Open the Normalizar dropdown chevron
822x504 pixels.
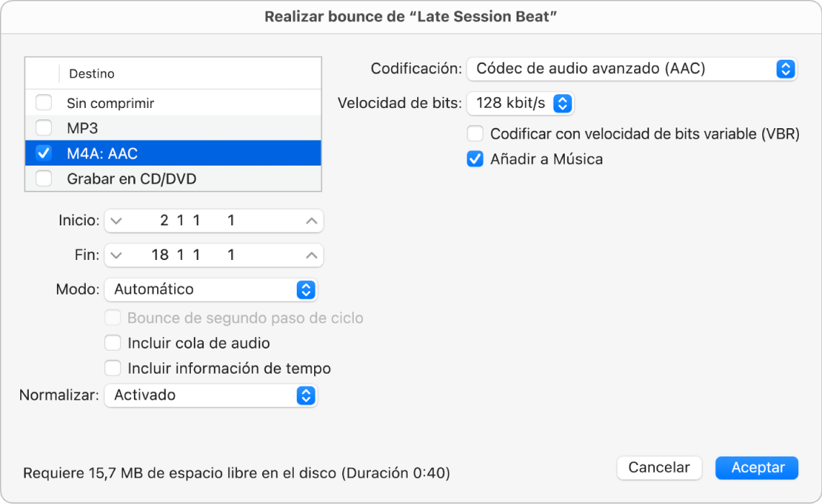[x=306, y=395]
